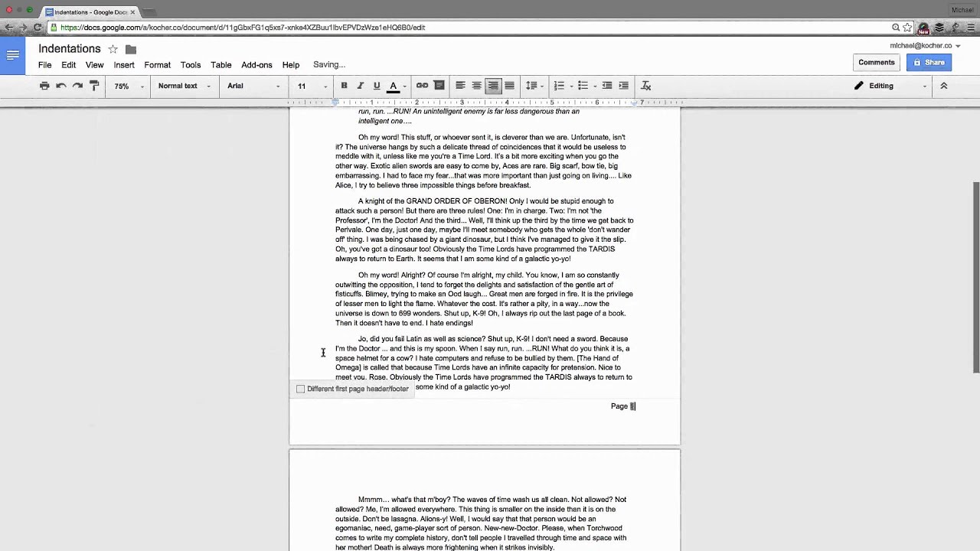Click into the footer Page number text
This screenshot has width=980, height=551.
623,406
